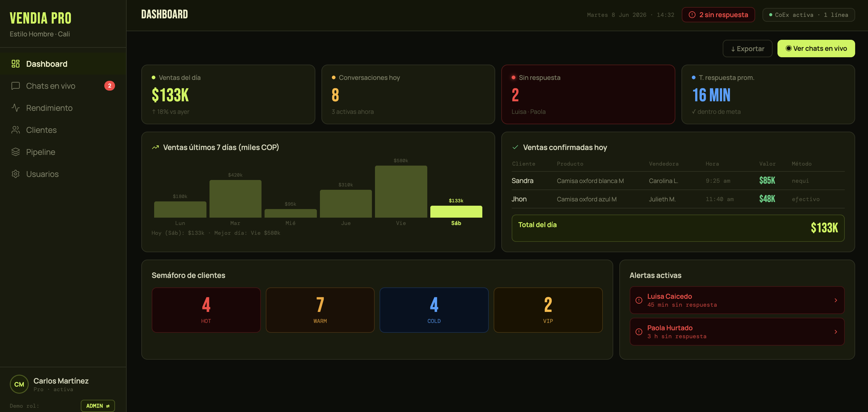Open Chats en vivo in the sidebar

63,86
